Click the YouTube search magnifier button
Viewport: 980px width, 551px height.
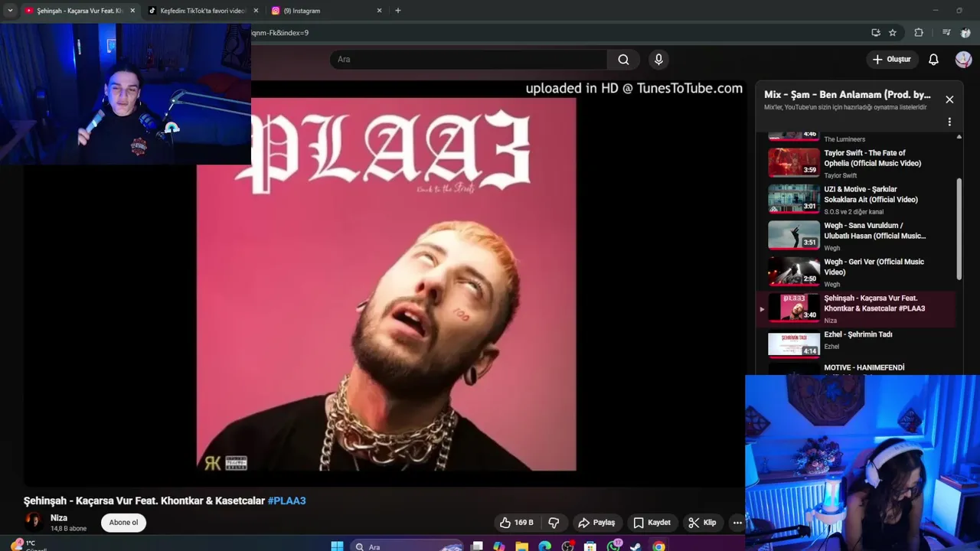coord(623,60)
